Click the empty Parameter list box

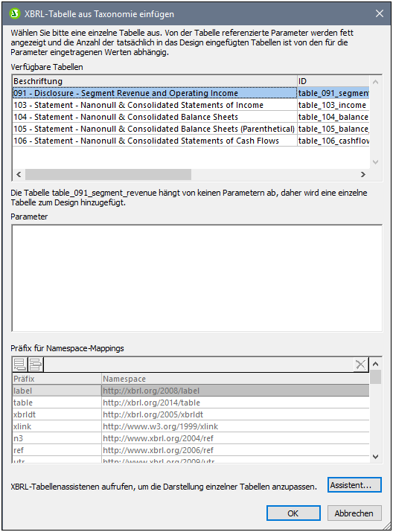[x=196, y=278]
